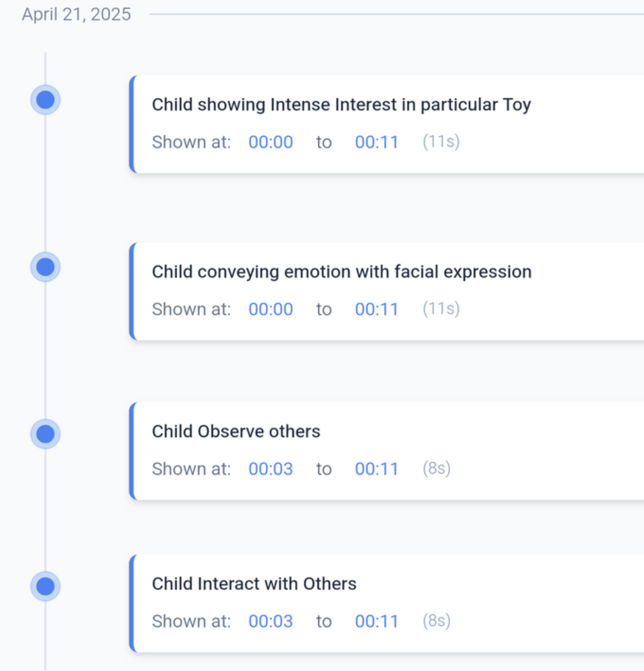The width and height of the screenshot is (644, 671).
Task: Jump to 00:03 in Child Observe others
Action: (x=271, y=469)
